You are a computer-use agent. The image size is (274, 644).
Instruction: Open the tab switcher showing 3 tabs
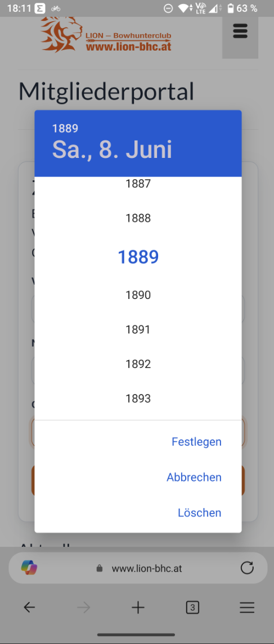(x=192, y=607)
